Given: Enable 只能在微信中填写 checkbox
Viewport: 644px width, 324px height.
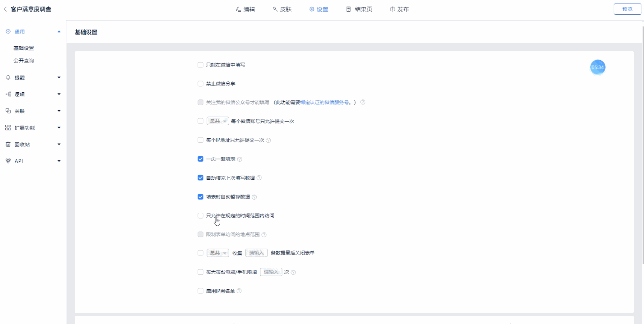Looking at the screenshot, I should [x=200, y=65].
